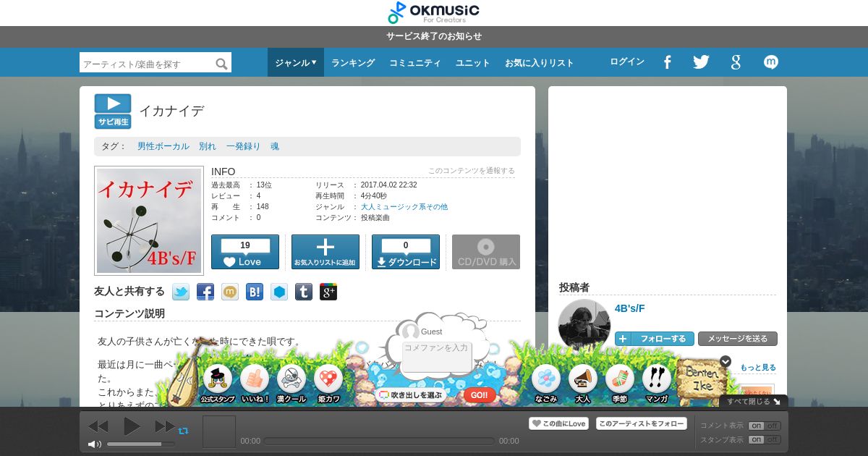This screenshot has height=456, width=868.
Task: Select the 公式スタンプ stamp category
Action: coord(218,383)
